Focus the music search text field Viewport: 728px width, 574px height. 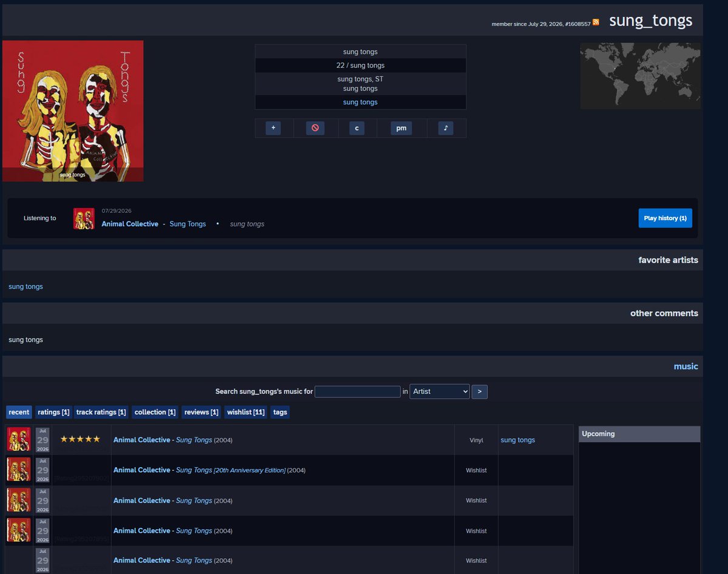(x=357, y=391)
